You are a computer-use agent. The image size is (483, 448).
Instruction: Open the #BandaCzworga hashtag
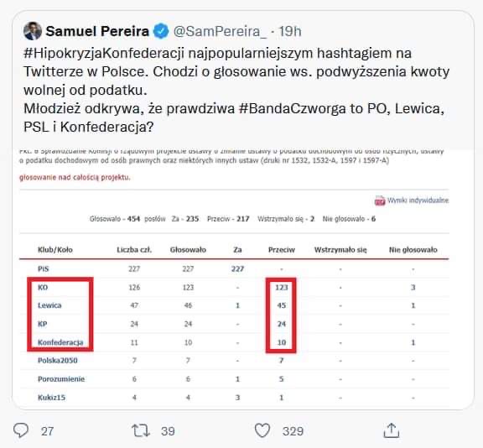292,108
